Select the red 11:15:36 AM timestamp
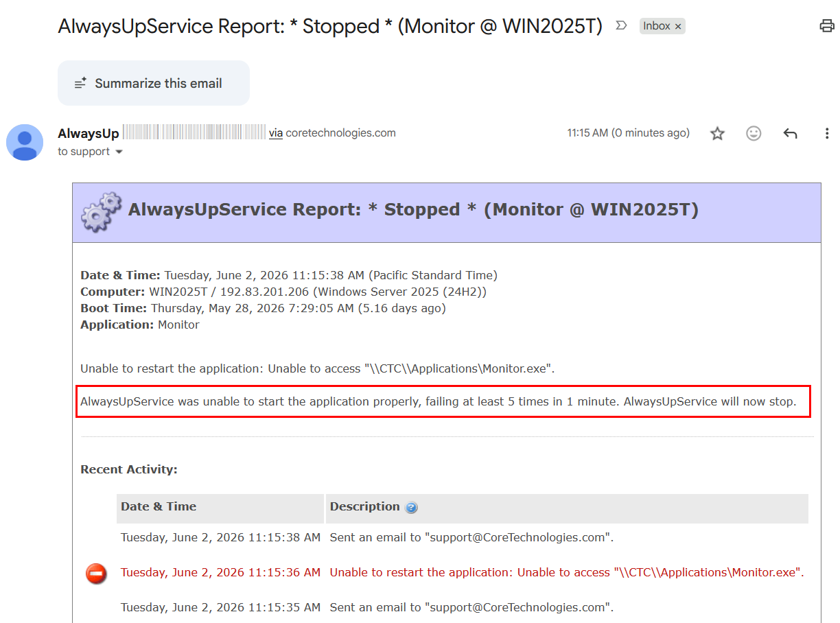 coord(220,572)
